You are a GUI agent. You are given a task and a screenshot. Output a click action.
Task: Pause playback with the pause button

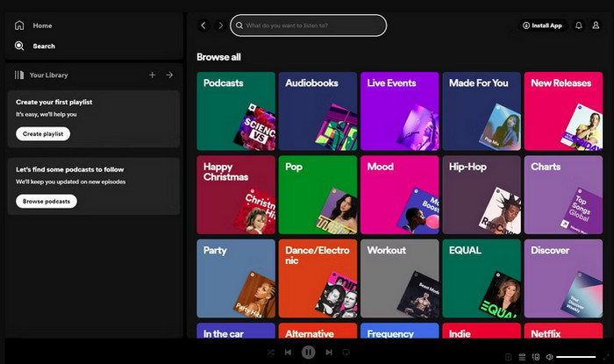coord(308,352)
